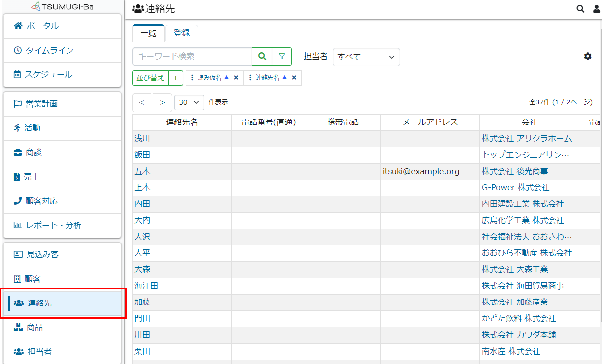Click the TSUMUGI-Ba logo

coord(62,7)
